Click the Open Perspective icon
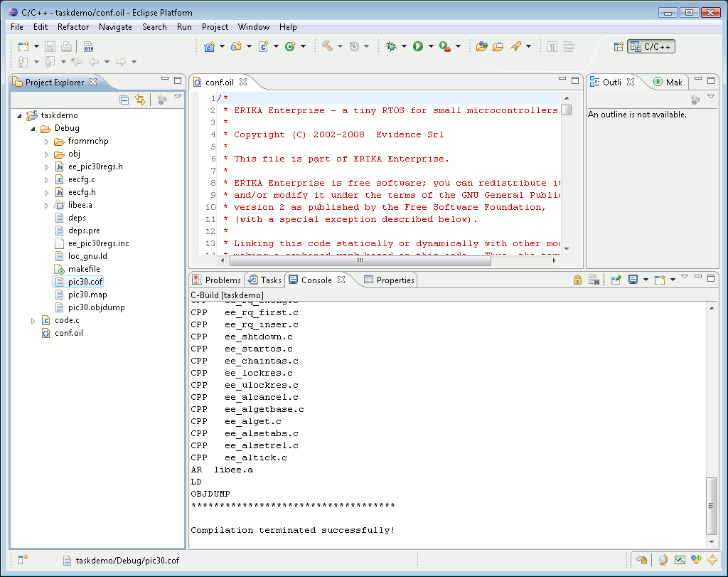The image size is (728, 577). click(619, 46)
